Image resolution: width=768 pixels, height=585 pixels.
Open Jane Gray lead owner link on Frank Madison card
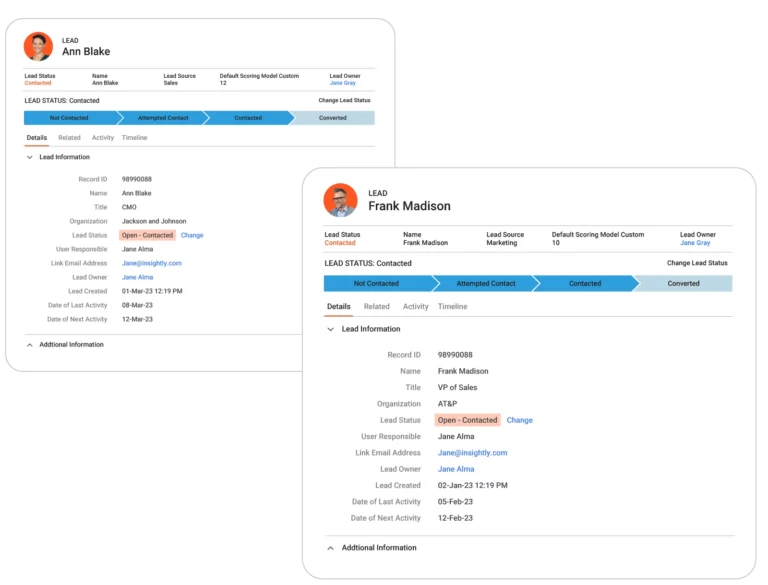pyautogui.click(x=695, y=243)
